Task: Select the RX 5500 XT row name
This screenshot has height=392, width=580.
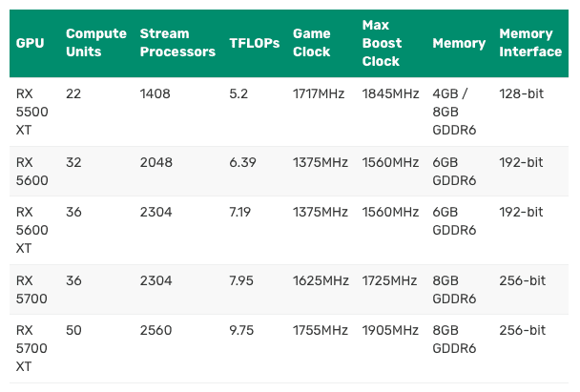Action: (31, 112)
